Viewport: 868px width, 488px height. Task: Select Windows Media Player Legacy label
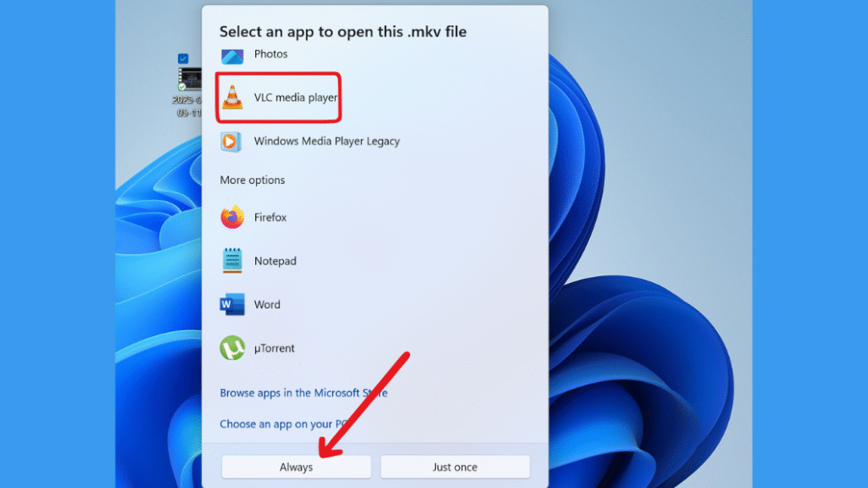[x=326, y=141]
